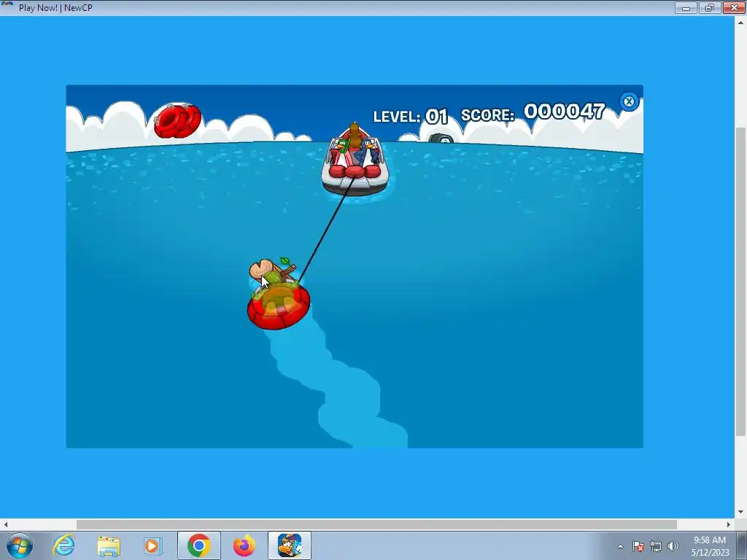Open Action Center flag icon in tray
Screen dimensions: 747x560
click(638, 546)
